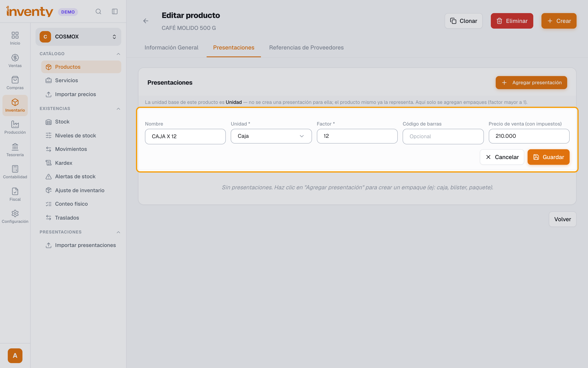The width and height of the screenshot is (588, 368).
Task: Click the user avatar A
Action: tap(15, 356)
